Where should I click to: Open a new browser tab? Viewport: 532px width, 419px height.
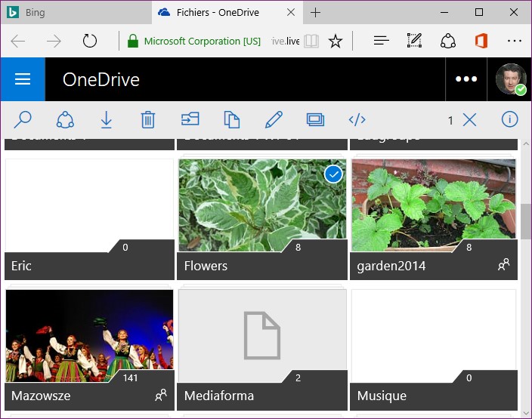(316, 12)
